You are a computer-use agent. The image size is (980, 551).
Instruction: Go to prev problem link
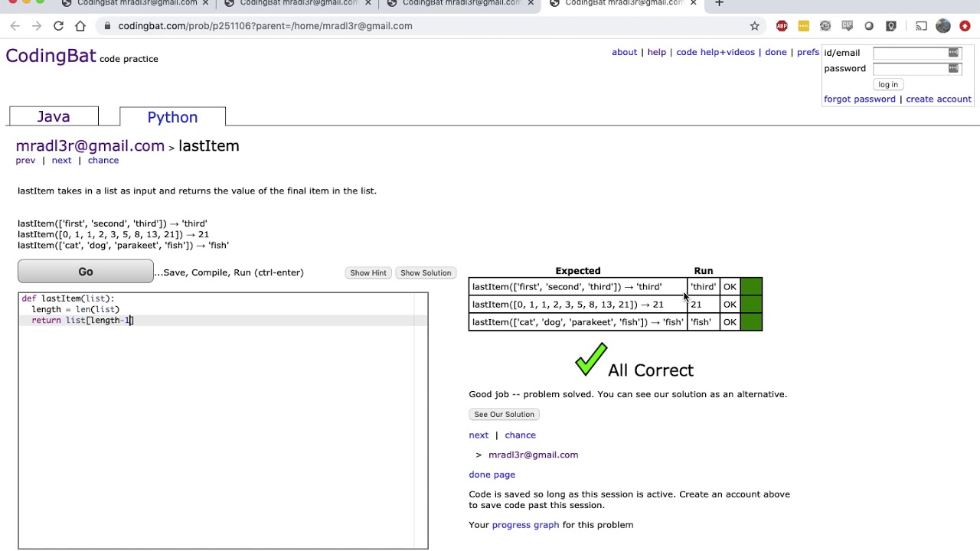coord(25,160)
